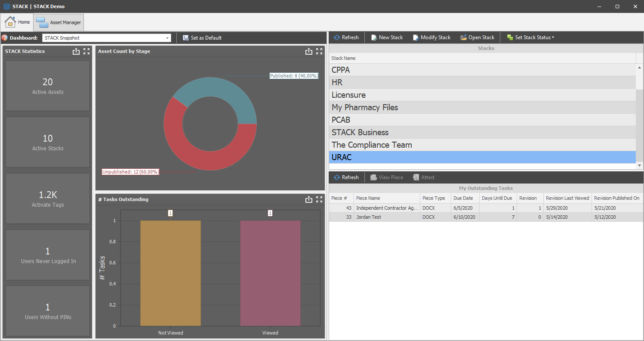Sort by Revision Last Viewed column
The image size is (644, 341).
[x=567, y=198]
